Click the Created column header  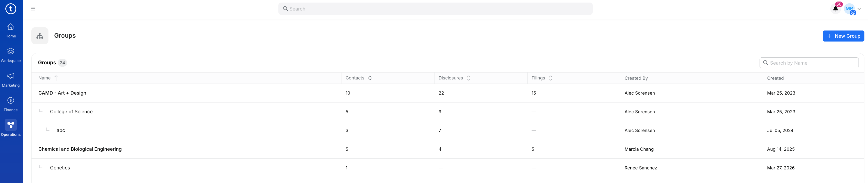pyautogui.click(x=775, y=78)
